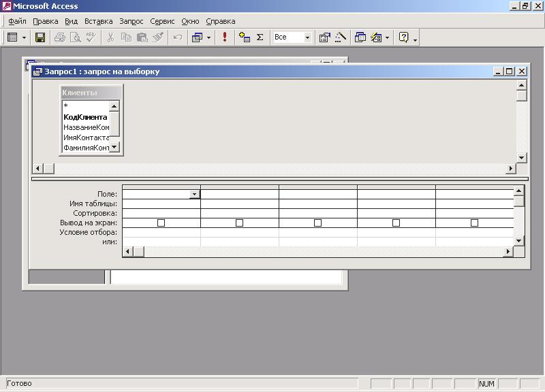This screenshot has width=545, height=392.
Task: Click the Print toolbar icon
Action: 60,37
